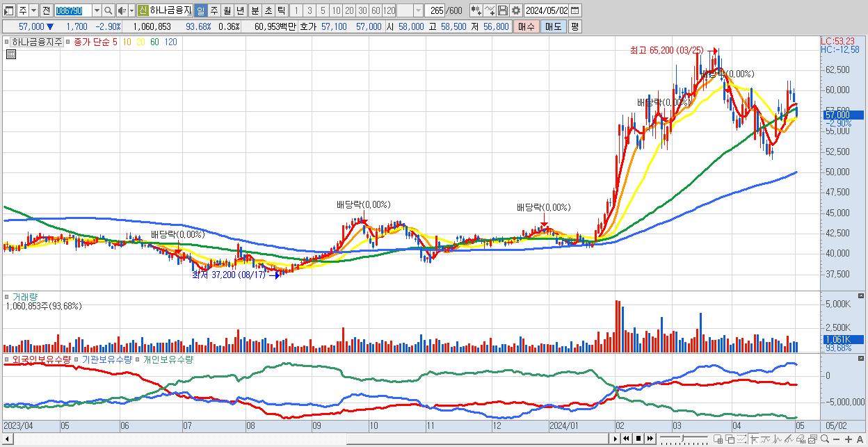Screen dimensions: 868x447
Task: Click the volume bars overlay icon at bottom
Action: pyautogui.click(x=801, y=439)
